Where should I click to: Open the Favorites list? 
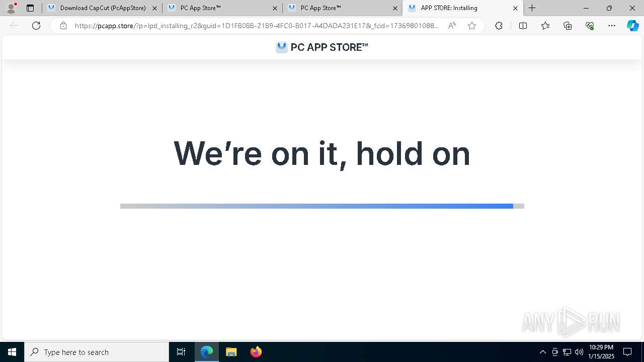(x=545, y=26)
